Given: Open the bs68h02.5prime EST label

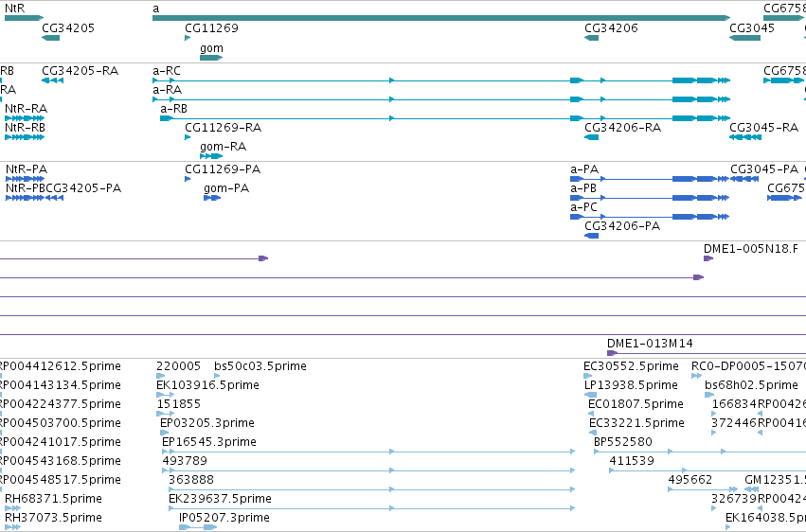Looking at the screenshot, I should click(751, 384).
